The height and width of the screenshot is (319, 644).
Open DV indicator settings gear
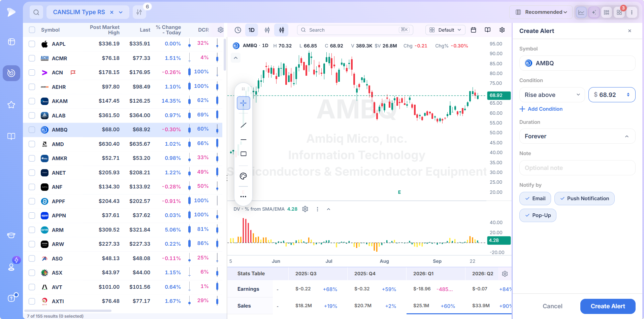[x=305, y=209]
